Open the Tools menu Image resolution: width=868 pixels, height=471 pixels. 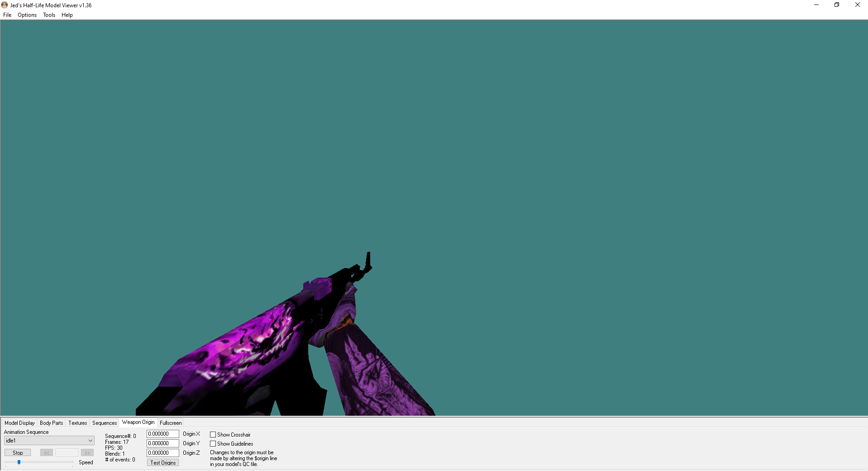[49, 15]
